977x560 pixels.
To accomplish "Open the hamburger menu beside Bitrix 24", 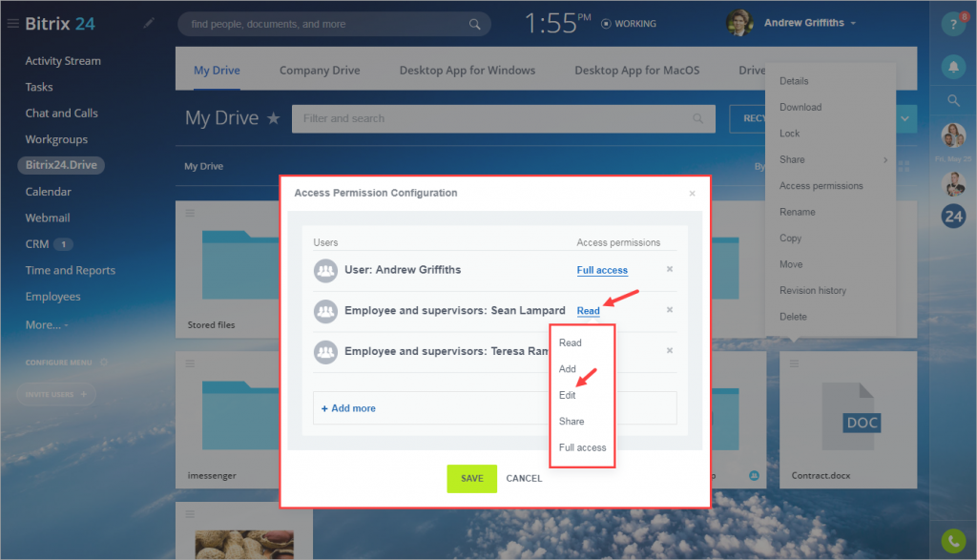I will (12, 24).
